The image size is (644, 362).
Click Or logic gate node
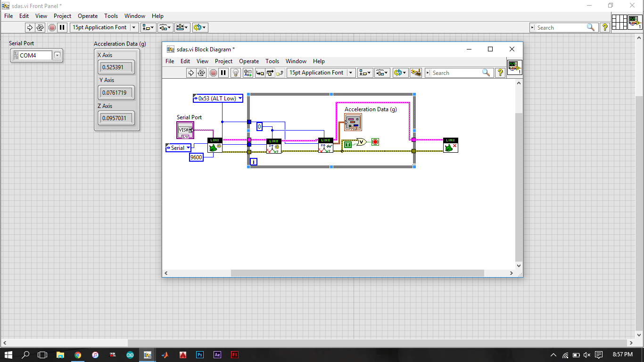point(362,142)
